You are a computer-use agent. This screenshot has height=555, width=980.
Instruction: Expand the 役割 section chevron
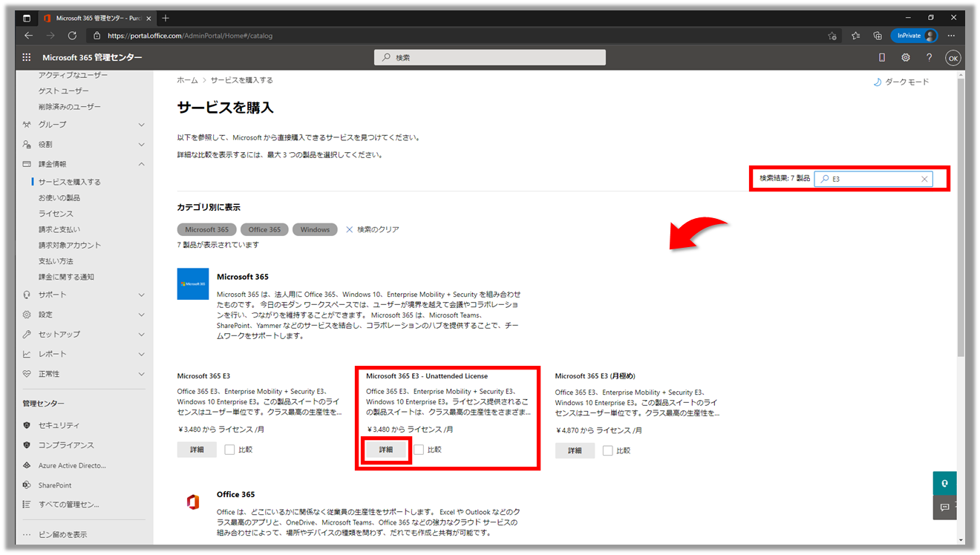[141, 145]
